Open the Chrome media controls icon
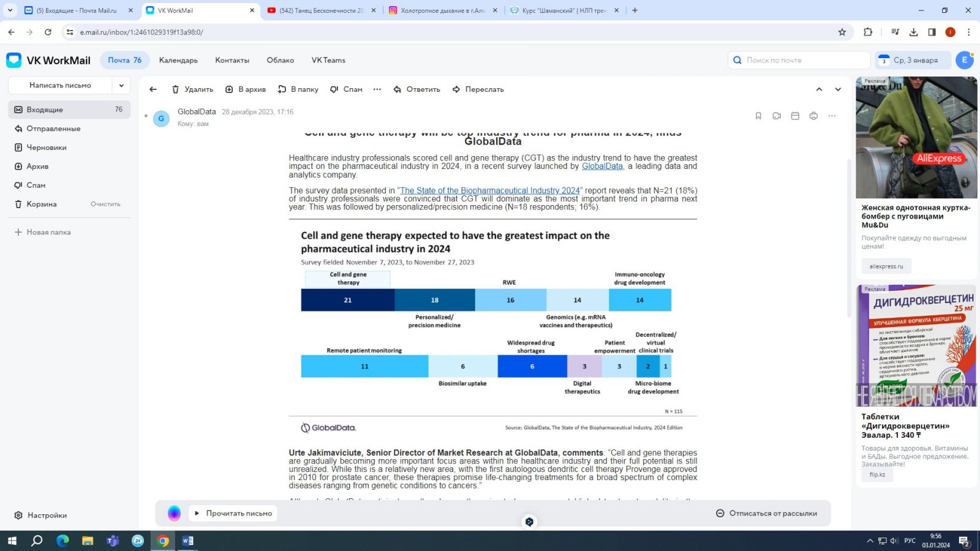 (x=895, y=32)
